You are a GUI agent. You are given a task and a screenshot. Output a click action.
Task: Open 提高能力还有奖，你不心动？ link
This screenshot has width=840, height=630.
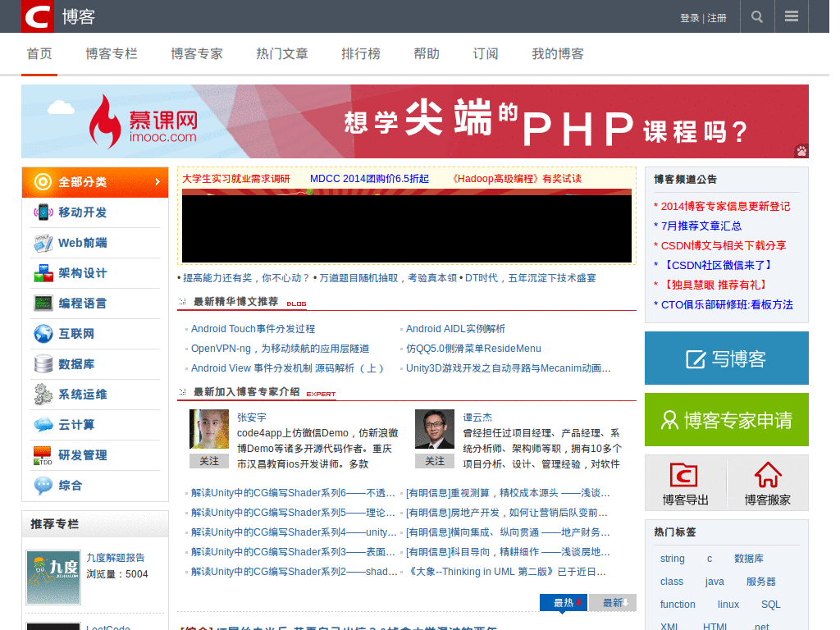coord(246,278)
